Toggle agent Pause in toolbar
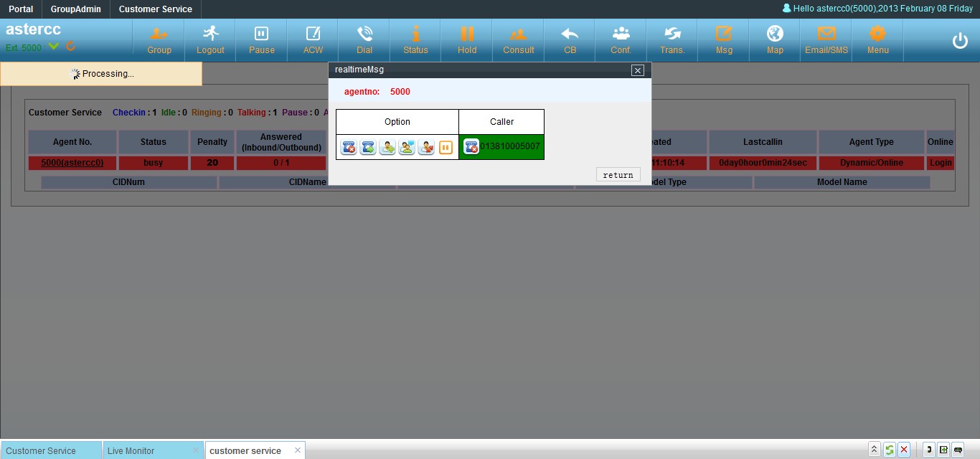 click(x=262, y=40)
